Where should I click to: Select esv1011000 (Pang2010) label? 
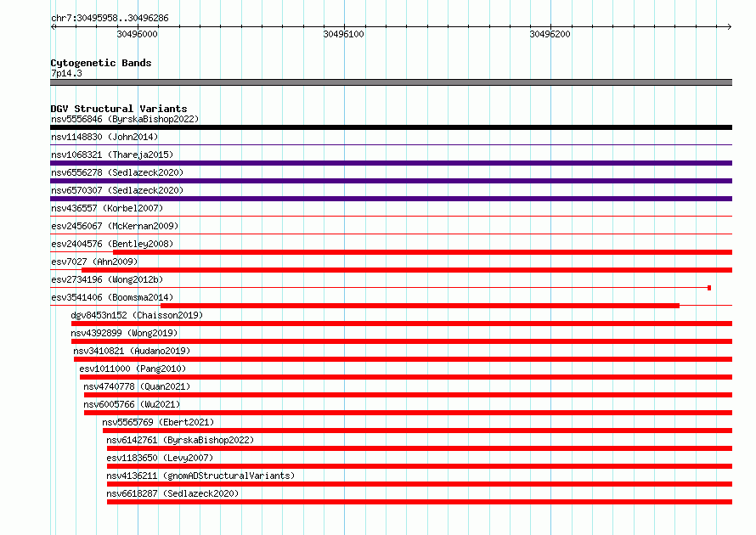coord(133,369)
